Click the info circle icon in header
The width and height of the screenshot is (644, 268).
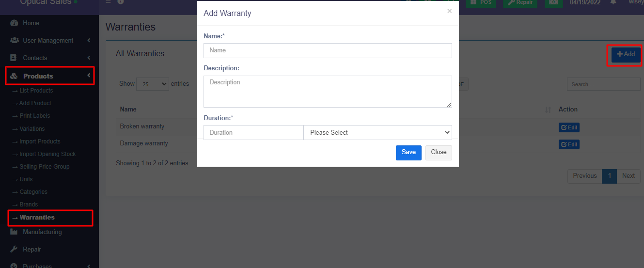coord(121,2)
